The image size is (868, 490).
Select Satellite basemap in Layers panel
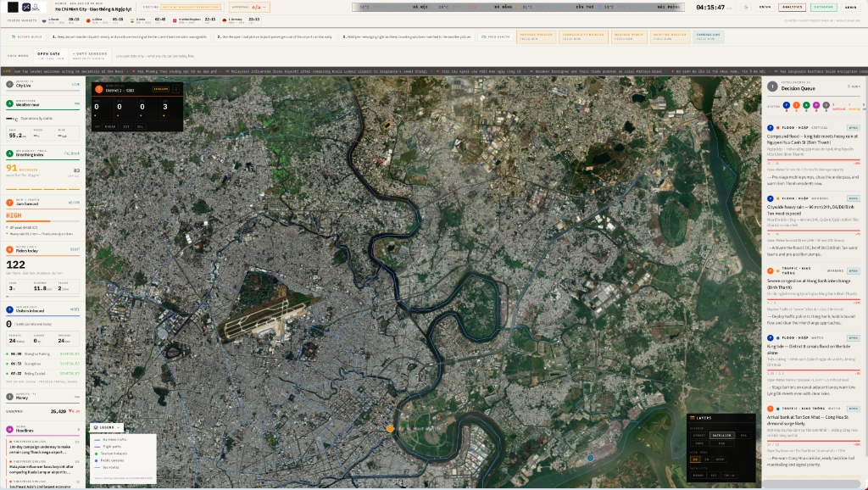tap(722, 435)
